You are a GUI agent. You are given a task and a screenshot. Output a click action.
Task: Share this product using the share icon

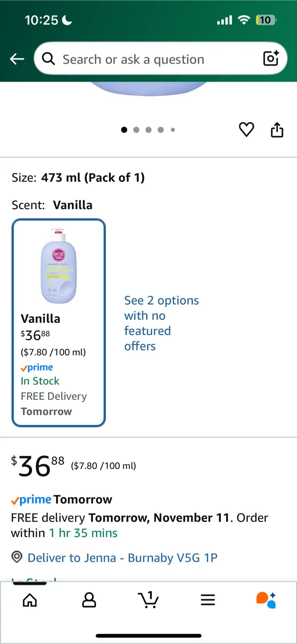coord(277,130)
